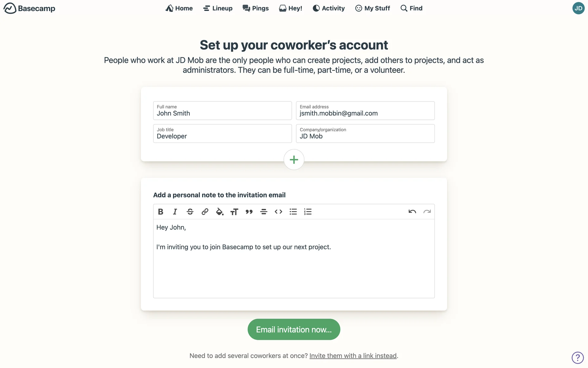Undo the last edit
Viewport: 588px width, 368px height.
coord(412,212)
